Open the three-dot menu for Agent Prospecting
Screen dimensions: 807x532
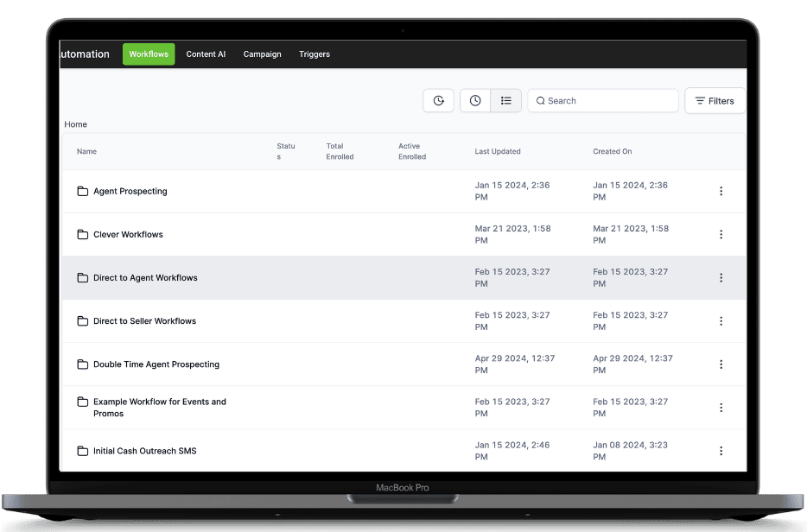pyautogui.click(x=721, y=192)
